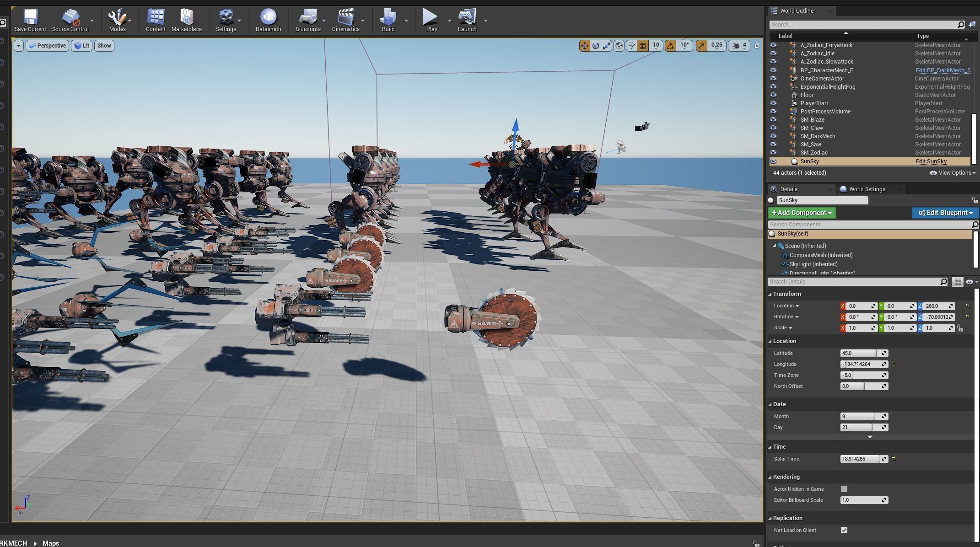Click the World Outliner search field
The height and width of the screenshot is (547, 980).
coord(862,25)
